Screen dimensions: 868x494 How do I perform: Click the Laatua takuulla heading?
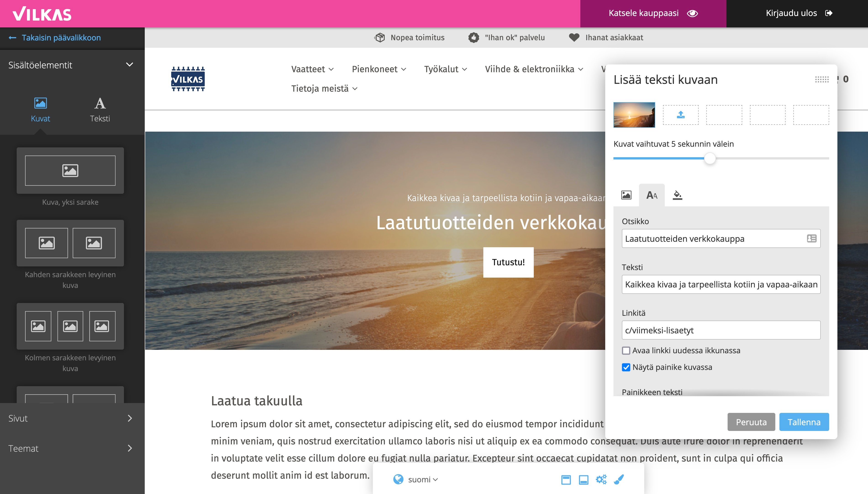pos(257,401)
